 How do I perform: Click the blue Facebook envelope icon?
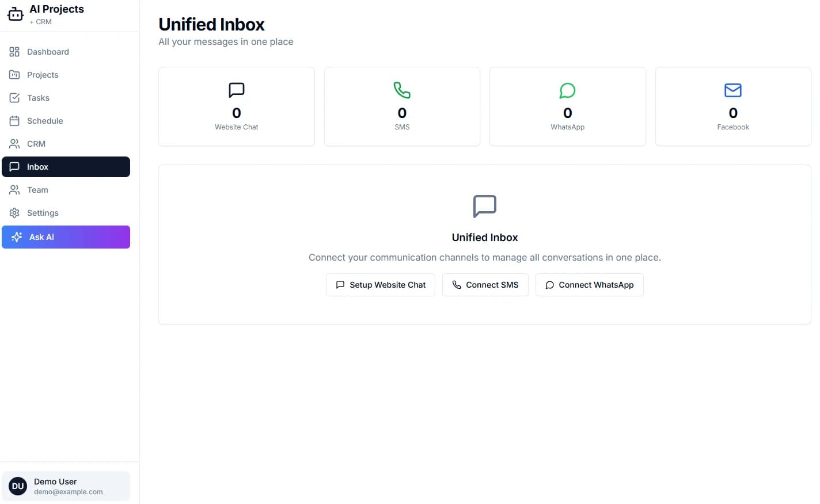click(x=732, y=90)
